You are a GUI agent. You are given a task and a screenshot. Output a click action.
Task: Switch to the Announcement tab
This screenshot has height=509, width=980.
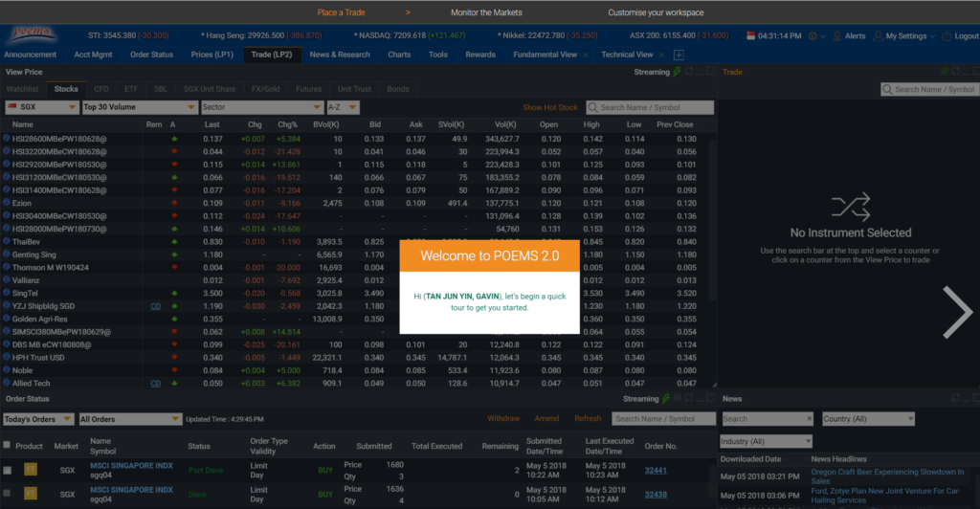tap(30, 55)
